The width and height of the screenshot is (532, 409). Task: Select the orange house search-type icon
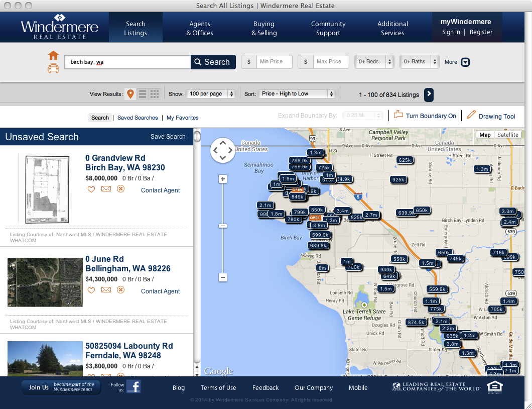53,55
